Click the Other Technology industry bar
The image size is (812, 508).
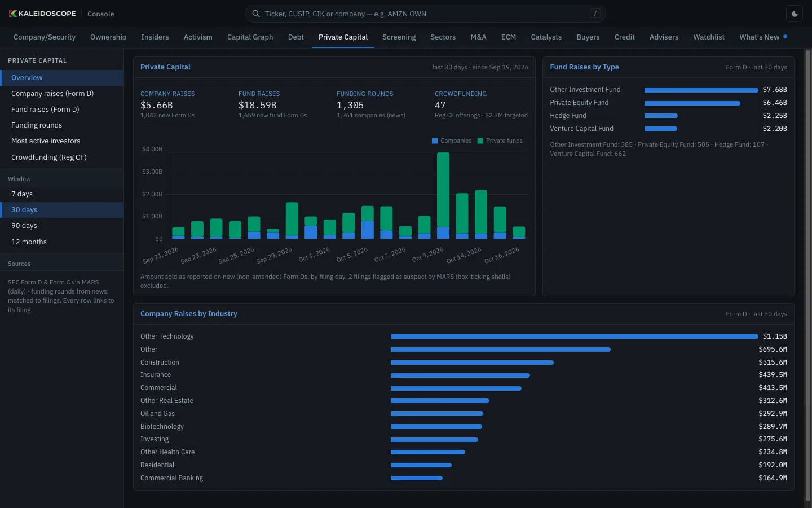click(x=574, y=336)
